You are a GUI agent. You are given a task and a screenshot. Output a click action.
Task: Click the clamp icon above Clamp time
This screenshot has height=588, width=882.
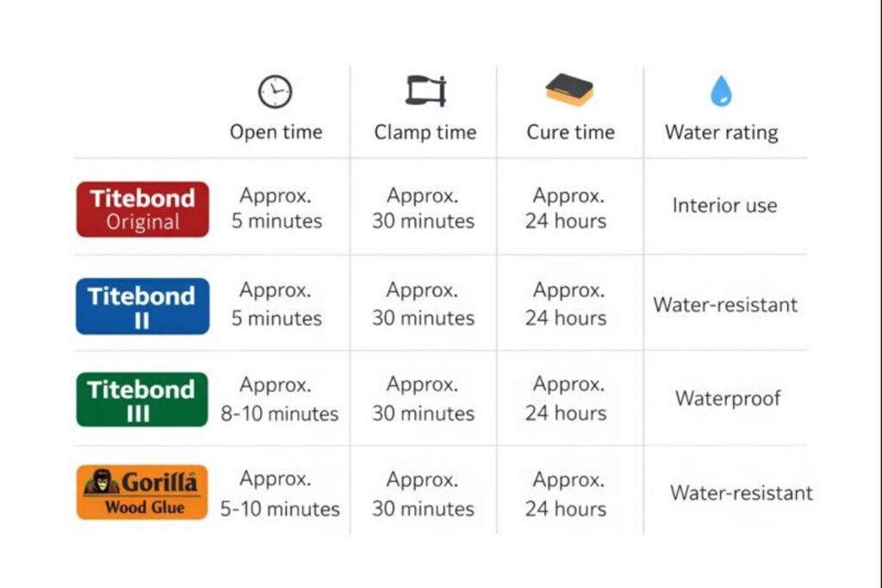(425, 91)
